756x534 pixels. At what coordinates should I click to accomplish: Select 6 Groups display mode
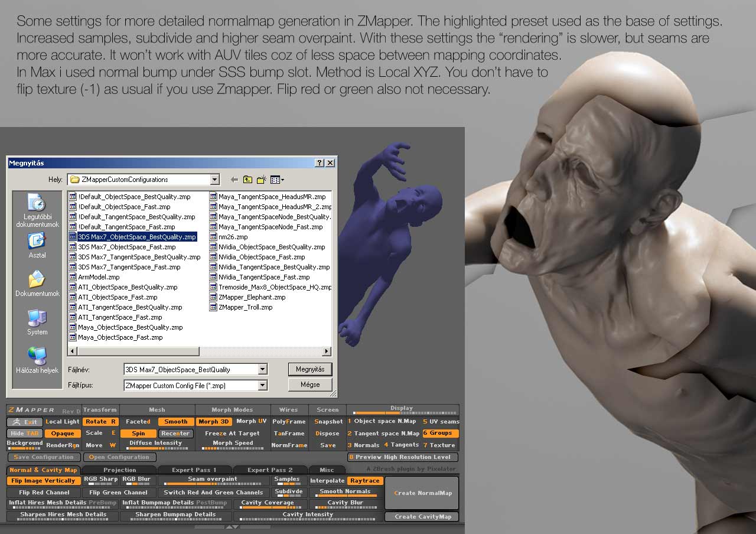click(x=441, y=434)
